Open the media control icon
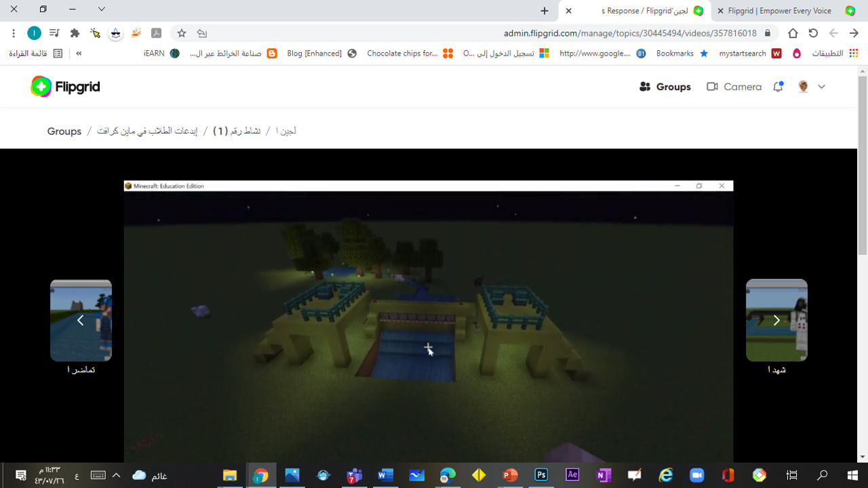868x488 pixels. click(54, 33)
